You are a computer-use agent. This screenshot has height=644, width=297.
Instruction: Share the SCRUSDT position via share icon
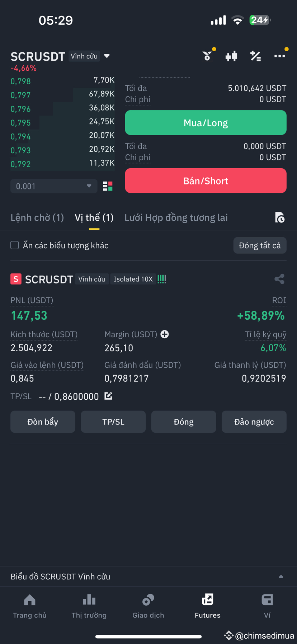[279, 279]
